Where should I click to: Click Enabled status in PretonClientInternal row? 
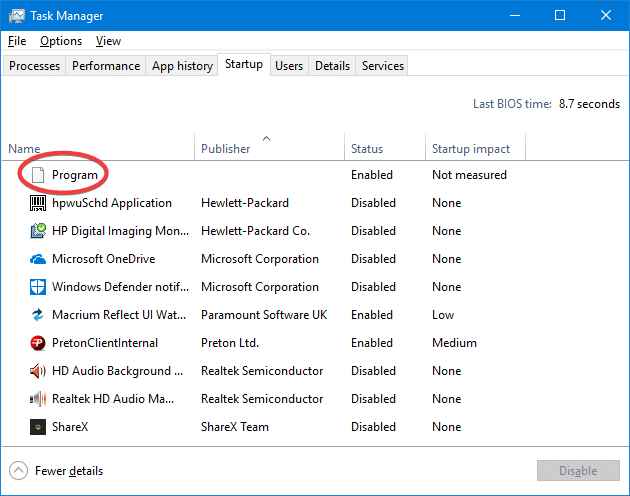(x=372, y=343)
